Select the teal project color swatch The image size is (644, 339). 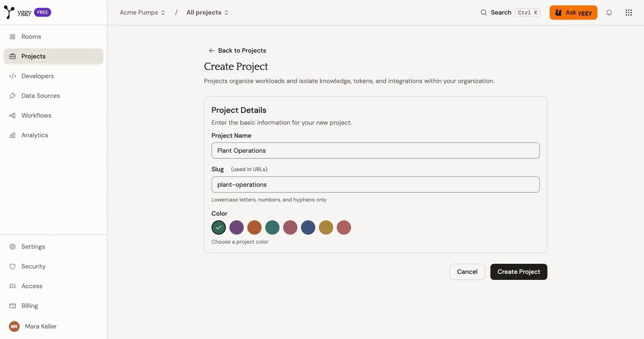tap(272, 227)
